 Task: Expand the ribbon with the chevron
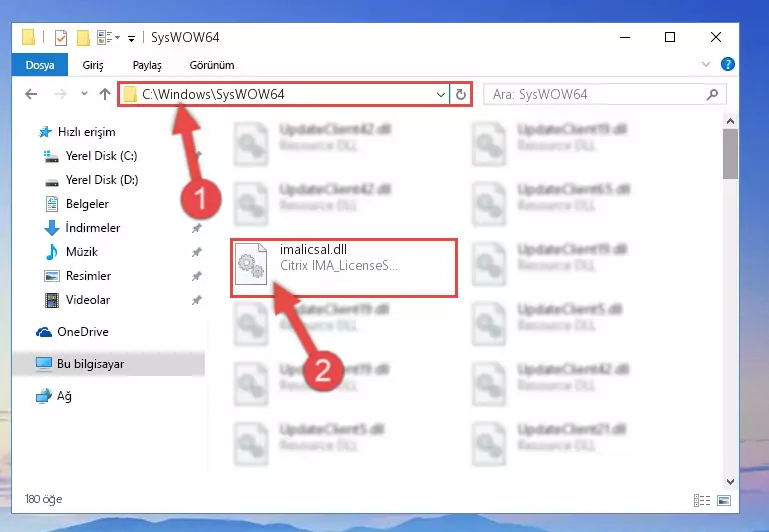click(x=706, y=64)
